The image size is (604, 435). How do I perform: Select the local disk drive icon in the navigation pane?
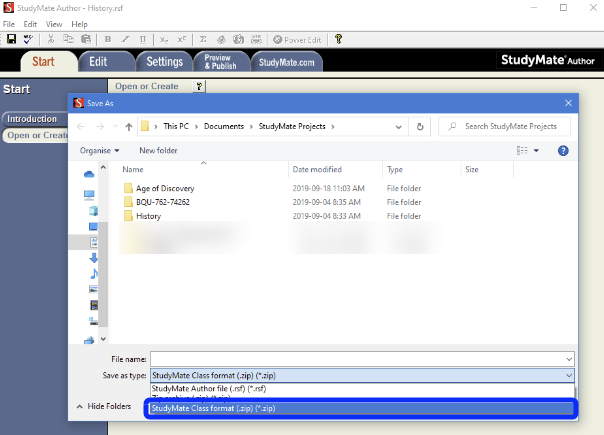[93, 321]
